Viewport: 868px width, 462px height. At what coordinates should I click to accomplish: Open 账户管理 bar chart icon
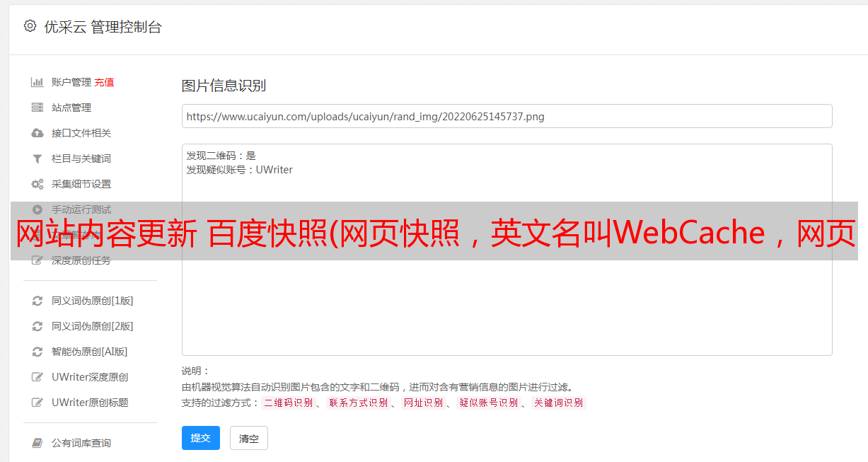[37, 82]
